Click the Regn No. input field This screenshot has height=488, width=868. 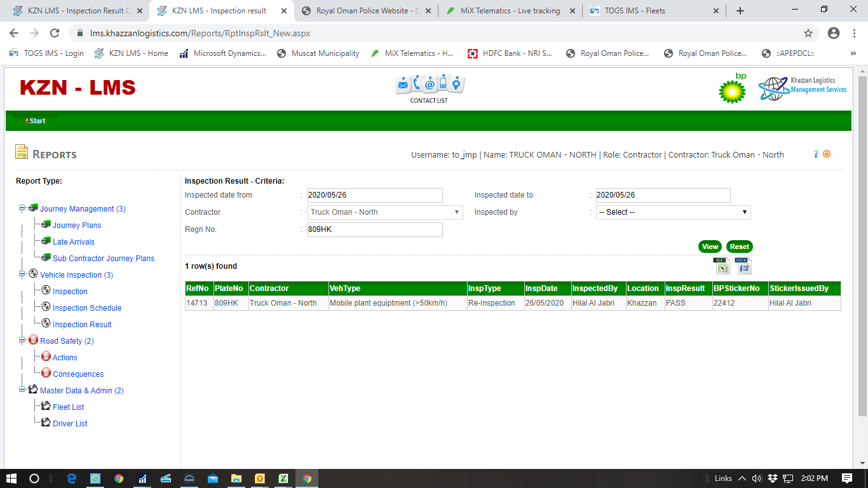[375, 229]
